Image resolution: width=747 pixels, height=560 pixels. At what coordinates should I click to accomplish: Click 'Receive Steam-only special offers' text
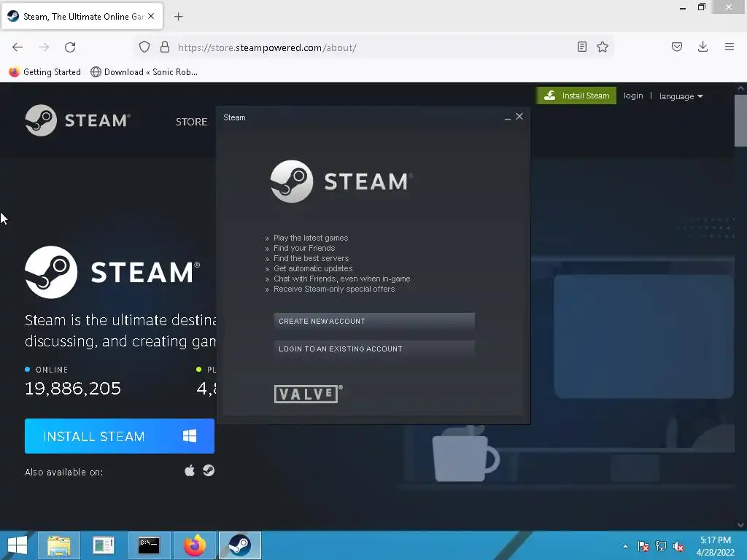(334, 289)
